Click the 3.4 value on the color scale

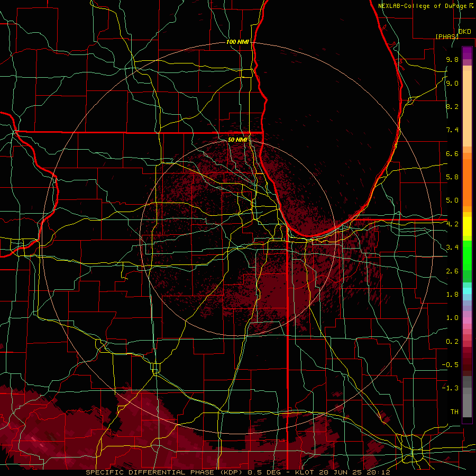(x=452, y=248)
